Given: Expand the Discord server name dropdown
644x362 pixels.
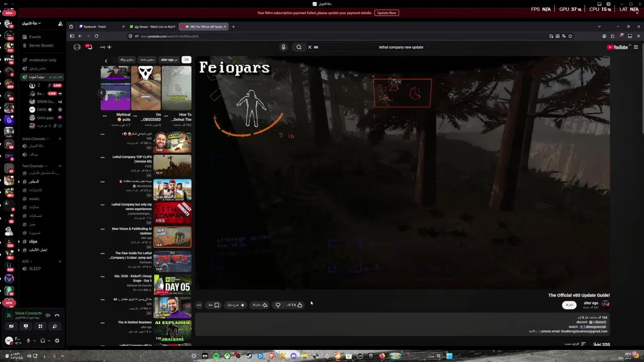Looking at the screenshot, I should tap(31, 23).
